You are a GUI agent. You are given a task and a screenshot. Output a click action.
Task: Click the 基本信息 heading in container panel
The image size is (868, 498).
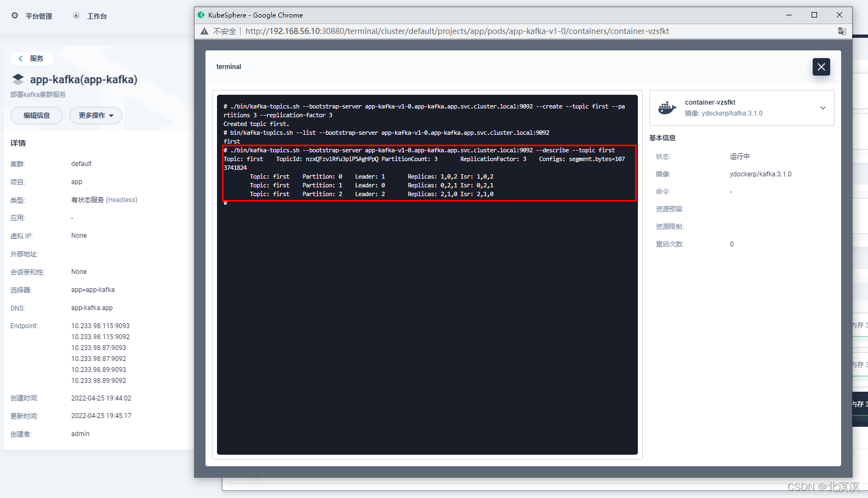tap(663, 138)
